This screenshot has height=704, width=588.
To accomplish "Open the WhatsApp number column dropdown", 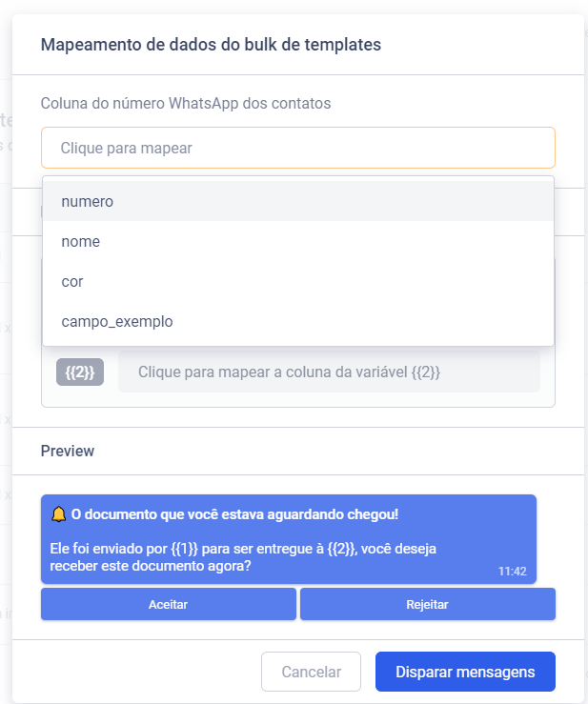I will click(x=297, y=148).
